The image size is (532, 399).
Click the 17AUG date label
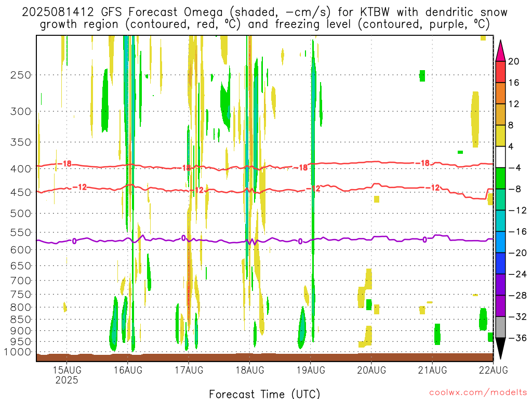(x=189, y=370)
